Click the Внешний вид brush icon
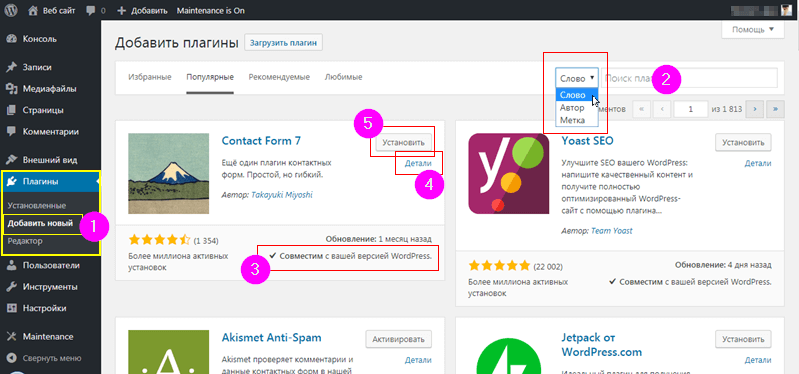The width and height of the screenshot is (799, 374). [x=12, y=160]
